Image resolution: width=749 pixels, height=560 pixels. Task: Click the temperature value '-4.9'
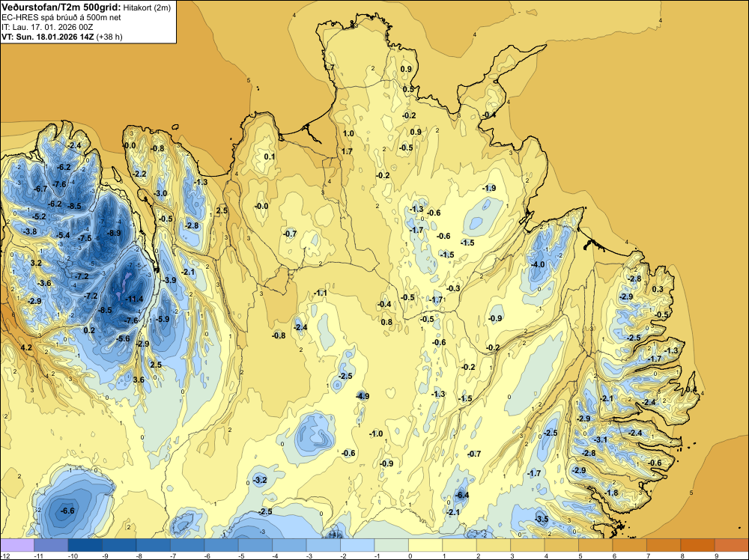pyautogui.click(x=363, y=396)
